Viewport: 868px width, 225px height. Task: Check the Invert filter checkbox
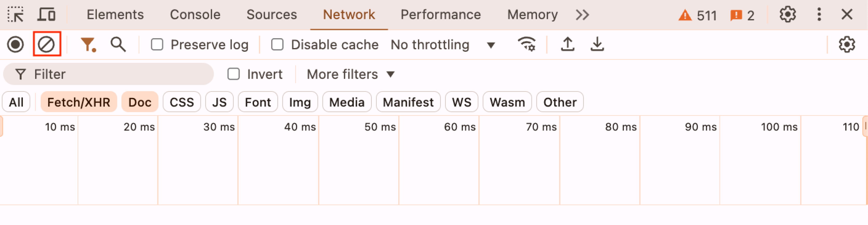pyautogui.click(x=233, y=74)
